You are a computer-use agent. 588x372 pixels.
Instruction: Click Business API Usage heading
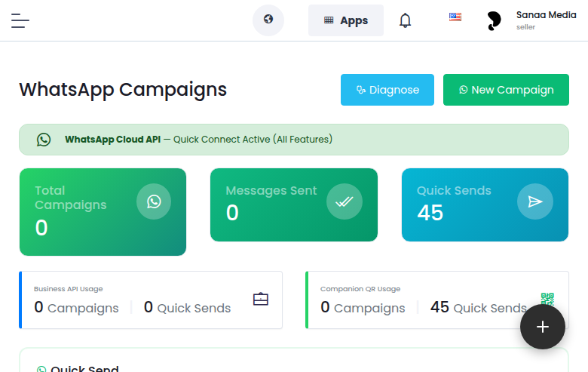point(69,289)
